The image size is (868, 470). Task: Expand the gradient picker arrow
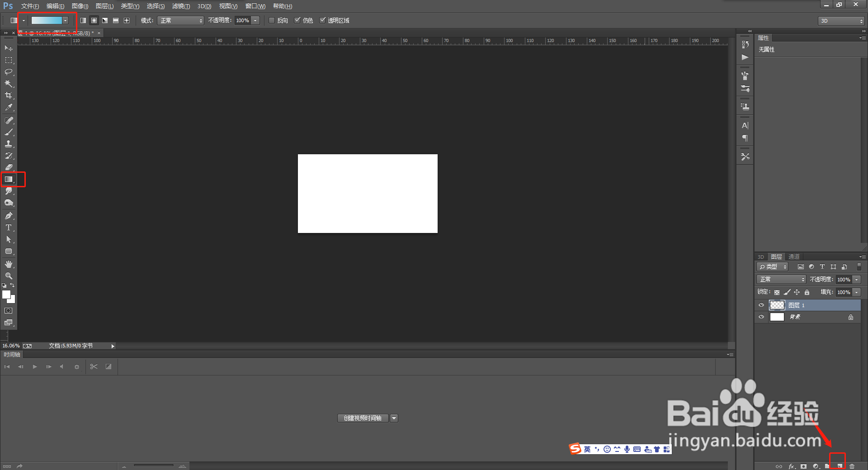65,20
